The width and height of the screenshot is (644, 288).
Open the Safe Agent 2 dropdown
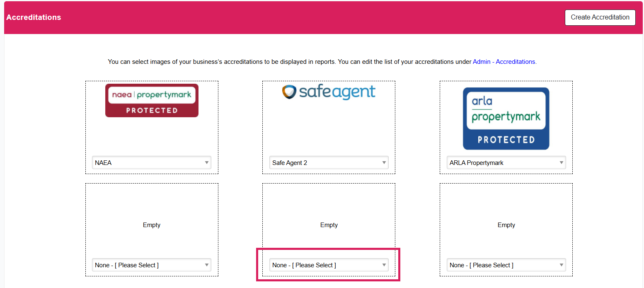coord(329,162)
